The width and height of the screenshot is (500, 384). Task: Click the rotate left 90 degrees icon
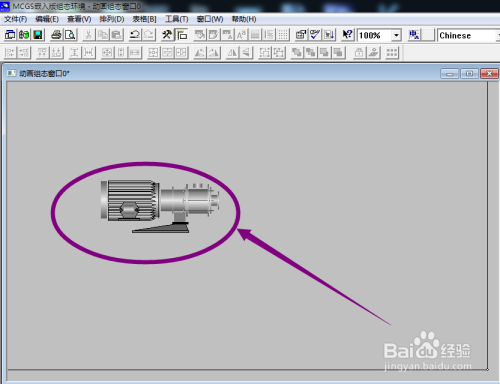point(200,53)
